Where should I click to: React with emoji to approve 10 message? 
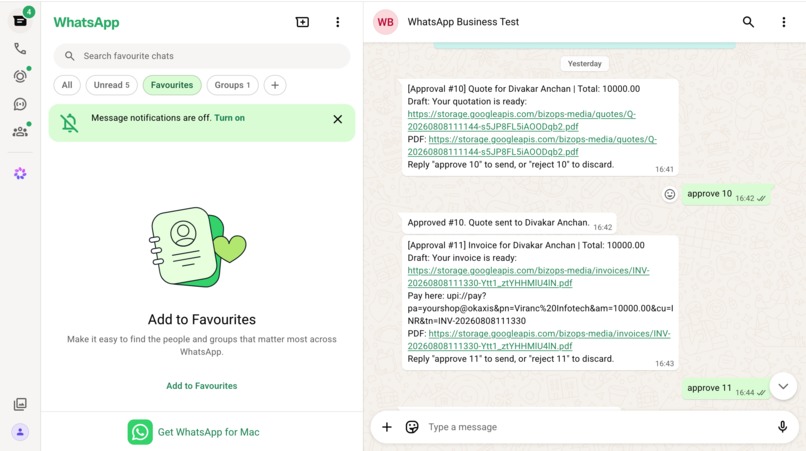point(669,194)
